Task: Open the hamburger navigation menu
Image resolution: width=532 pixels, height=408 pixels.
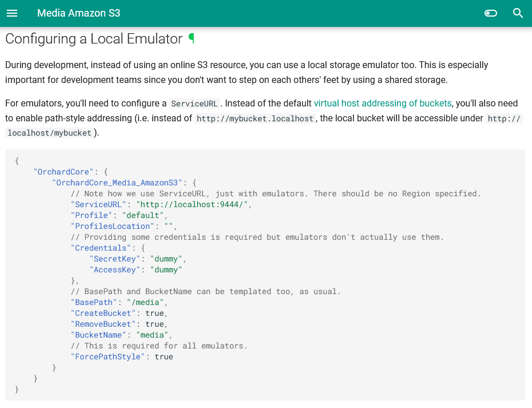Action: click(12, 13)
